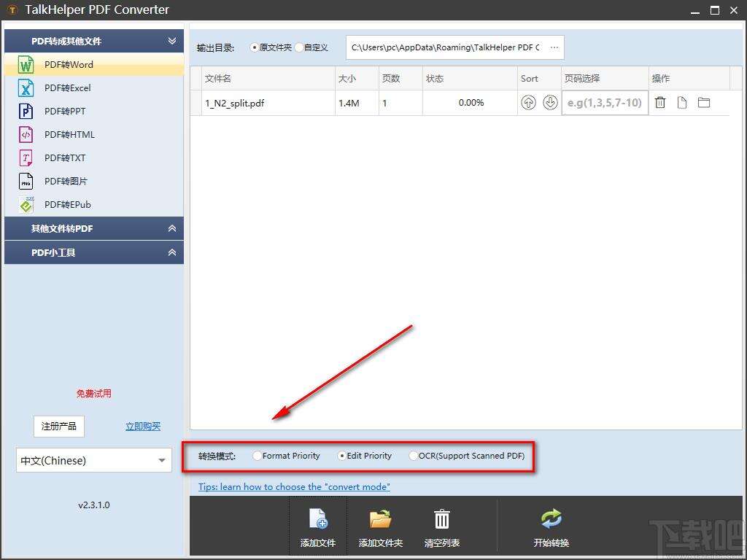Select the 原文件夹 output option
This screenshot has width=747, height=560.
tap(271, 47)
